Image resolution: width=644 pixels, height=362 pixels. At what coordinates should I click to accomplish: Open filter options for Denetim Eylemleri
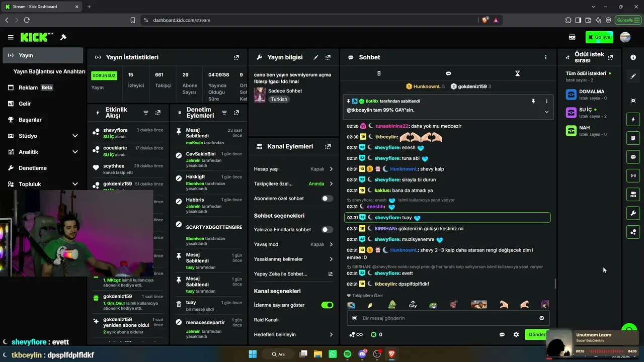[x=224, y=113]
